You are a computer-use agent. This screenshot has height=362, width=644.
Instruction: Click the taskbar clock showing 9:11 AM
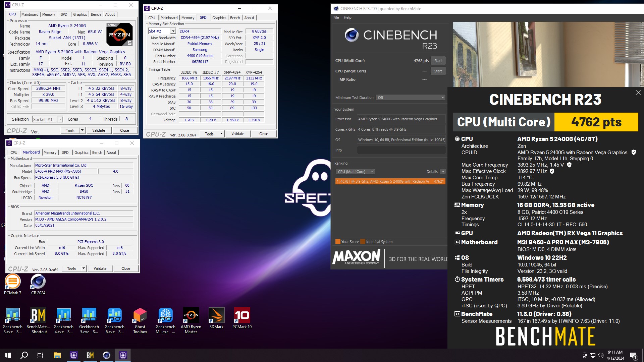pyautogui.click(x=615, y=355)
